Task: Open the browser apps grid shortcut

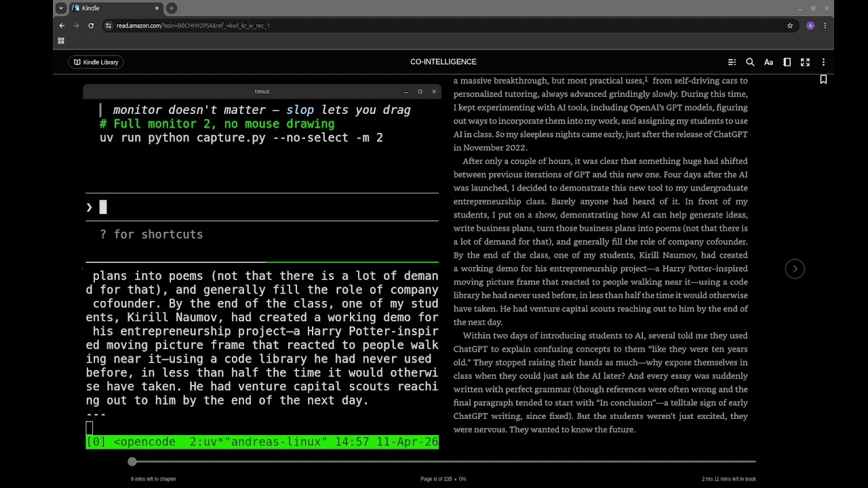Action: 61,41
